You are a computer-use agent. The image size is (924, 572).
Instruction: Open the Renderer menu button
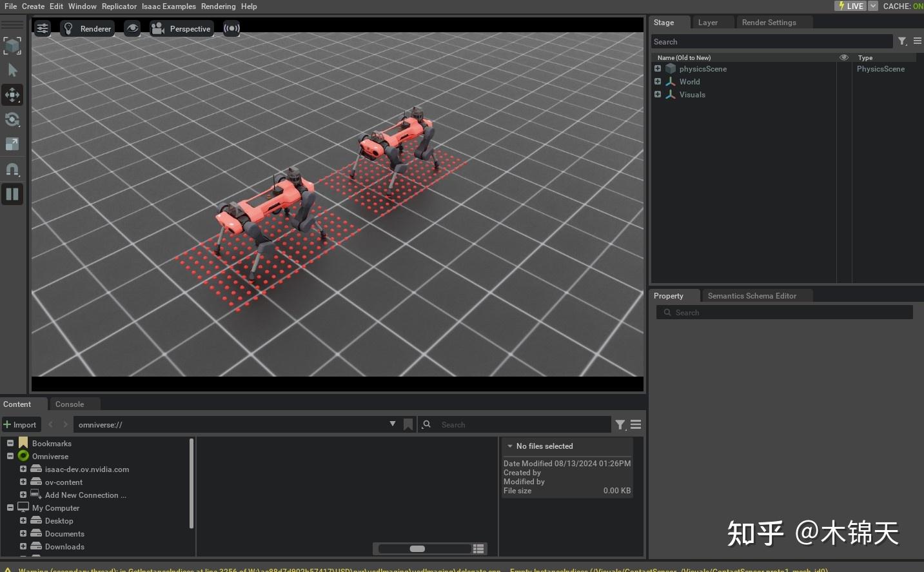coord(88,28)
